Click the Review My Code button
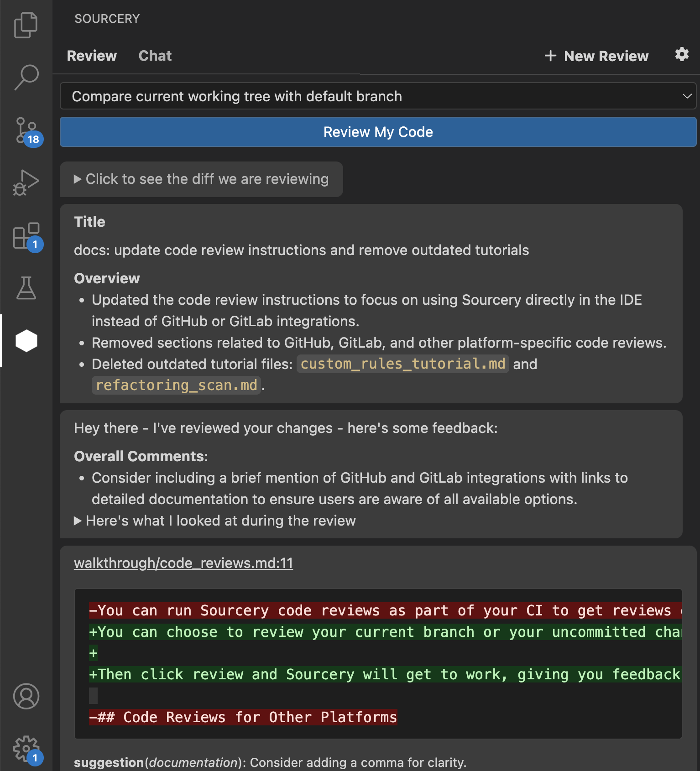This screenshot has width=700, height=771. click(x=378, y=132)
